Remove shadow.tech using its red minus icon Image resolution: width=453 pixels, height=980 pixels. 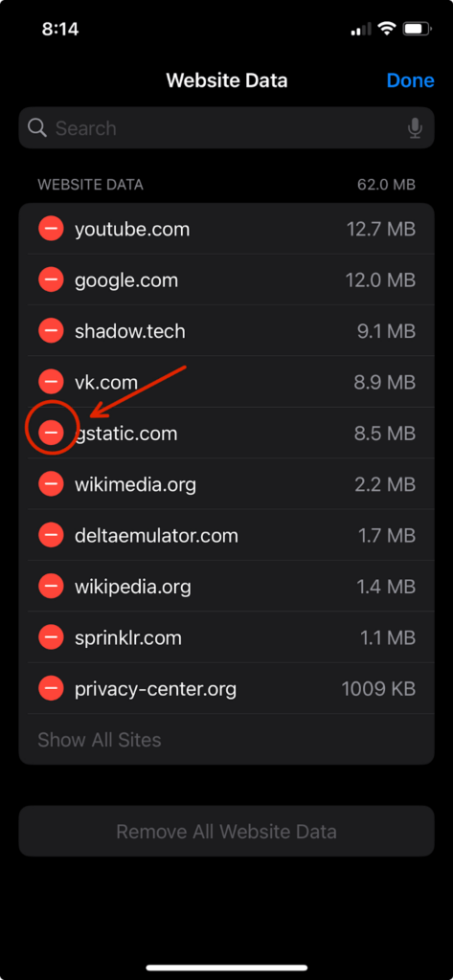(x=51, y=330)
